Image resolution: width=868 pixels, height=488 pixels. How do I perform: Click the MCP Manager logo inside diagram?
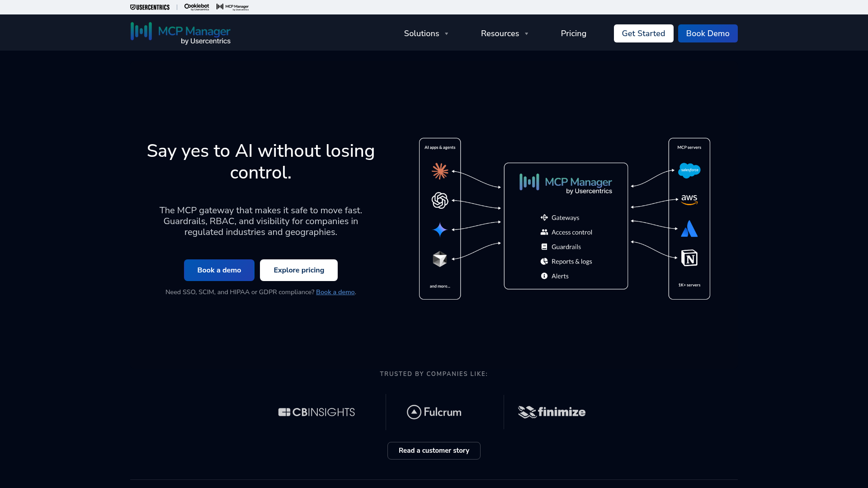pos(566,183)
